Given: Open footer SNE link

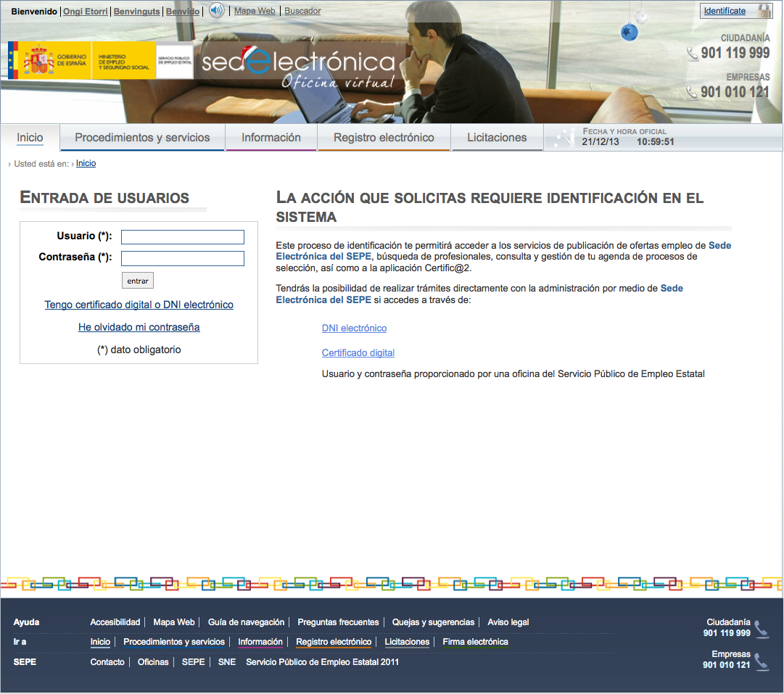Looking at the screenshot, I should 227,662.
